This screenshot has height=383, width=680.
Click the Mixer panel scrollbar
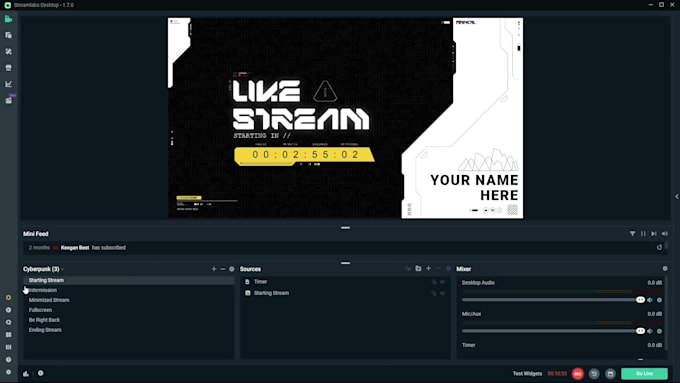[665, 313]
